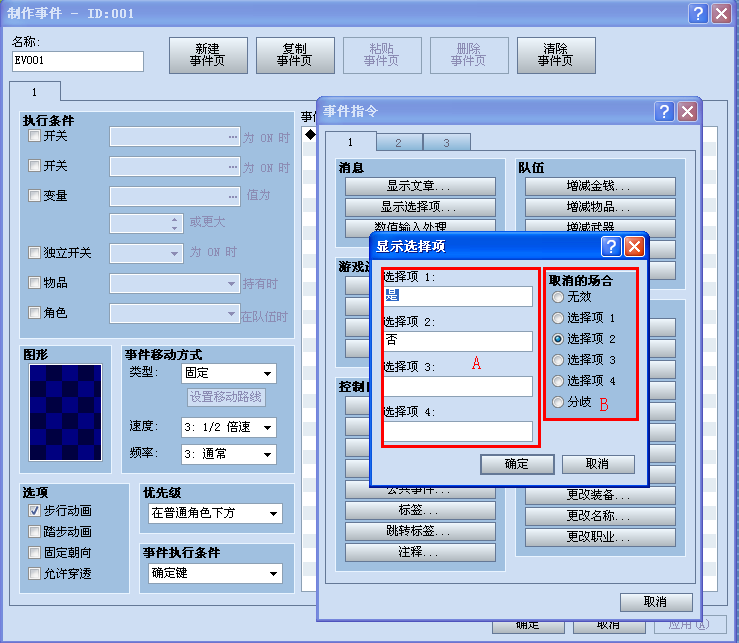Click 更改装备... command button
Viewport: 739px width, 643px height.
(x=600, y=495)
